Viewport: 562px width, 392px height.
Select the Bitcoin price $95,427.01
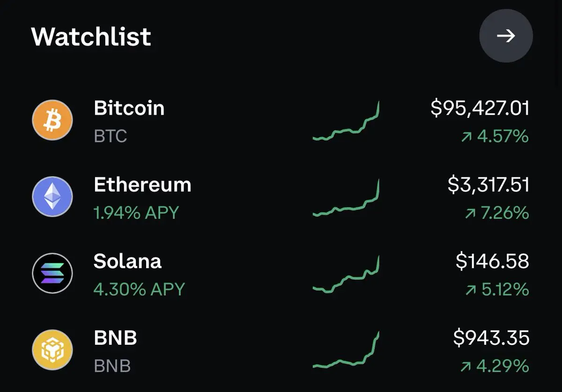[480, 109]
